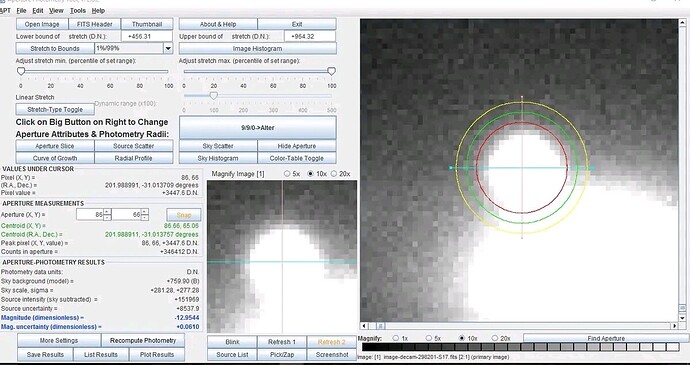Open More Settings

pos(59,340)
